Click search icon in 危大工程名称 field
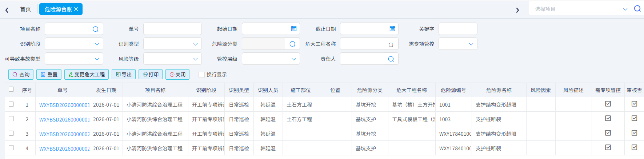 tap(391, 45)
